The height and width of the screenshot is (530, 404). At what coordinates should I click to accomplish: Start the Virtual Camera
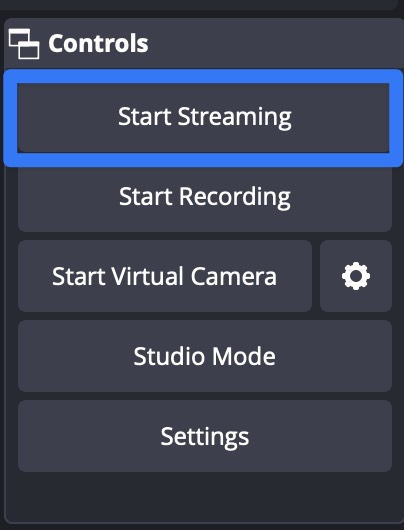pos(165,276)
